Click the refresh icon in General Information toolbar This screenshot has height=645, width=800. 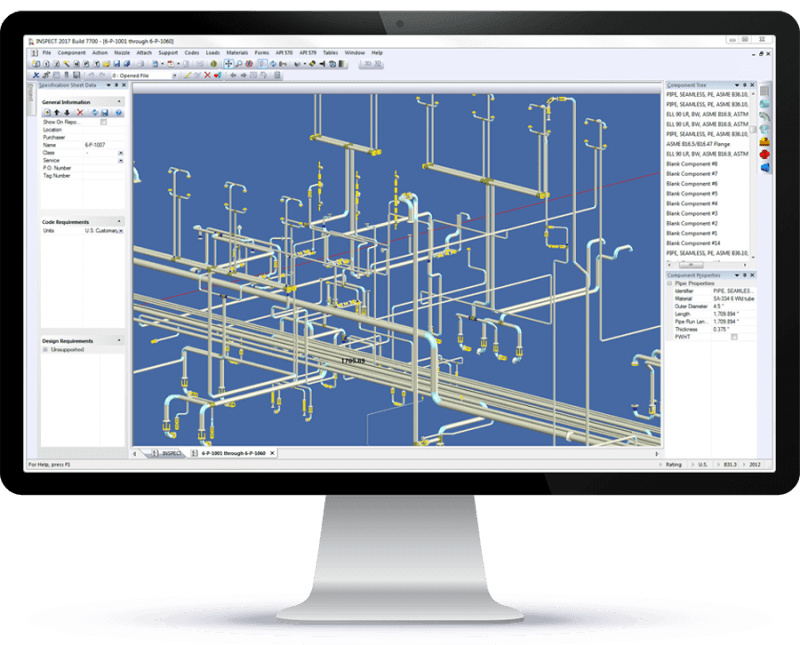coord(94,112)
